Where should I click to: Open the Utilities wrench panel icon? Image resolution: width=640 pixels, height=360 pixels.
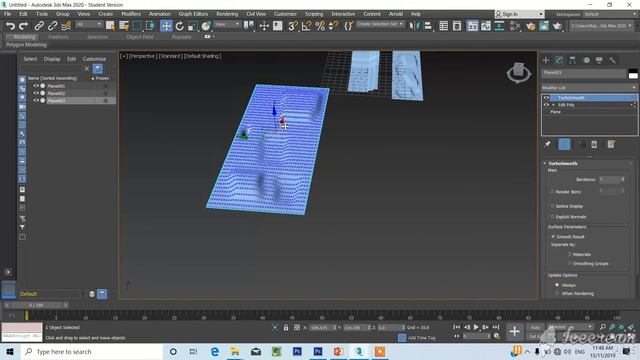(x=613, y=60)
